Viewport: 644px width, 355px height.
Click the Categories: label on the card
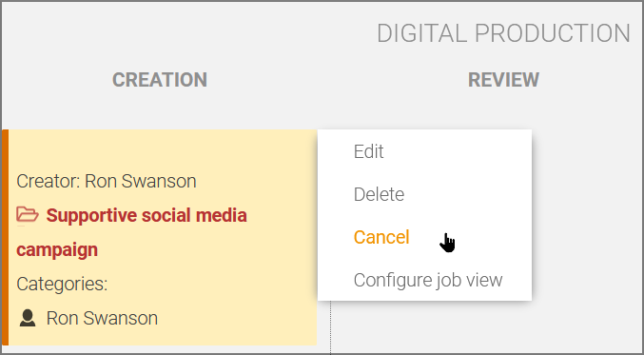[x=62, y=284]
